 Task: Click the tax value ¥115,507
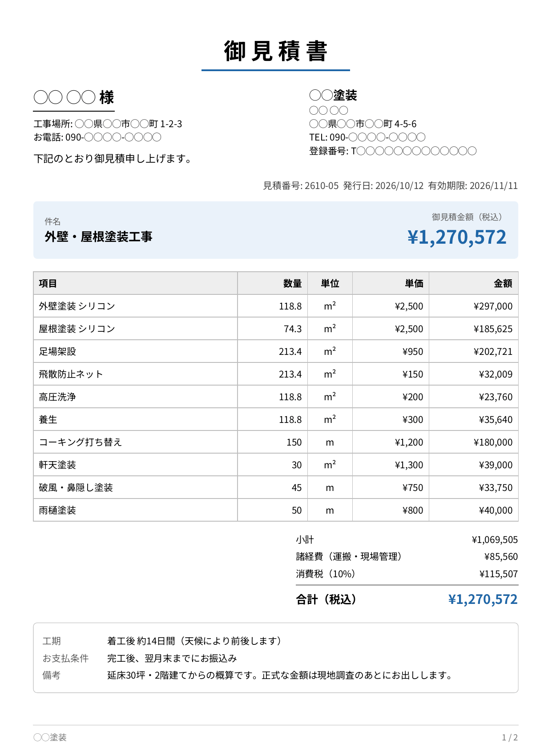pos(499,574)
